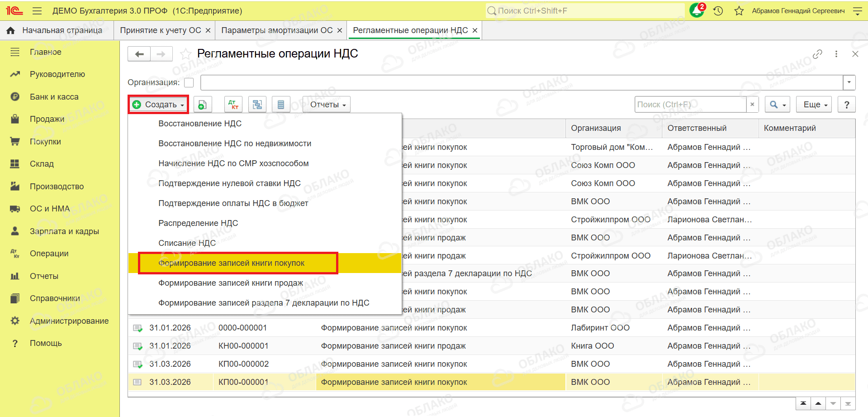868x417 pixels.
Task: Open Зарплата и кадры section
Action: tap(64, 231)
